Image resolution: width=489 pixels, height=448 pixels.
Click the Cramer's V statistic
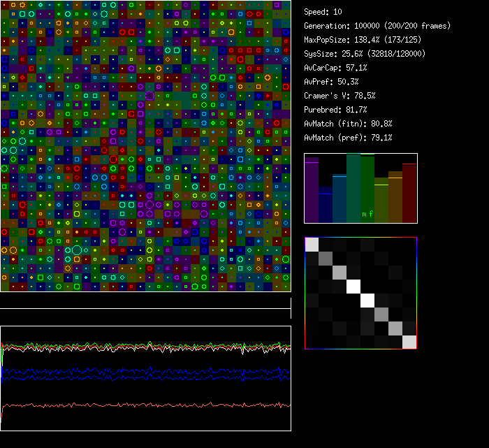tap(340, 96)
